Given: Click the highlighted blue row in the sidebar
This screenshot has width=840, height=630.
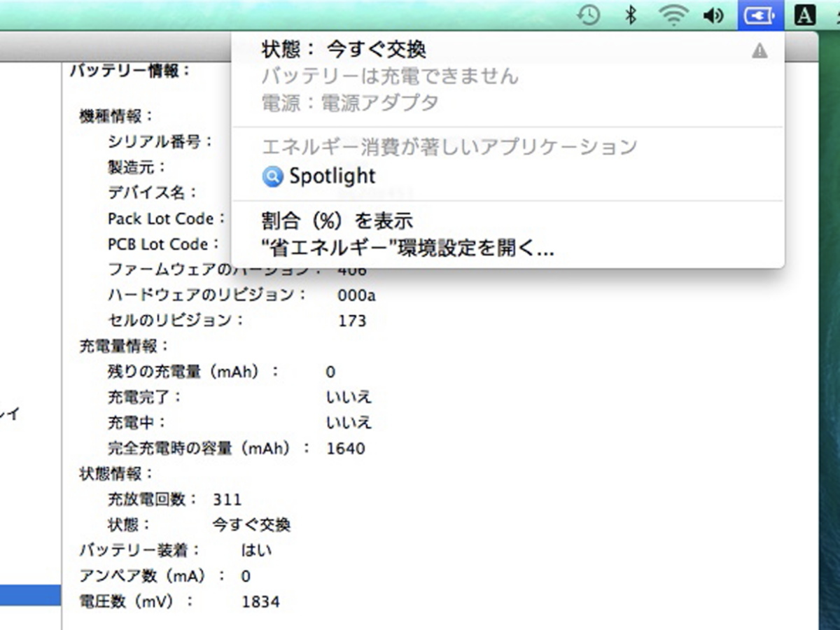Looking at the screenshot, I should tap(31, 596).
